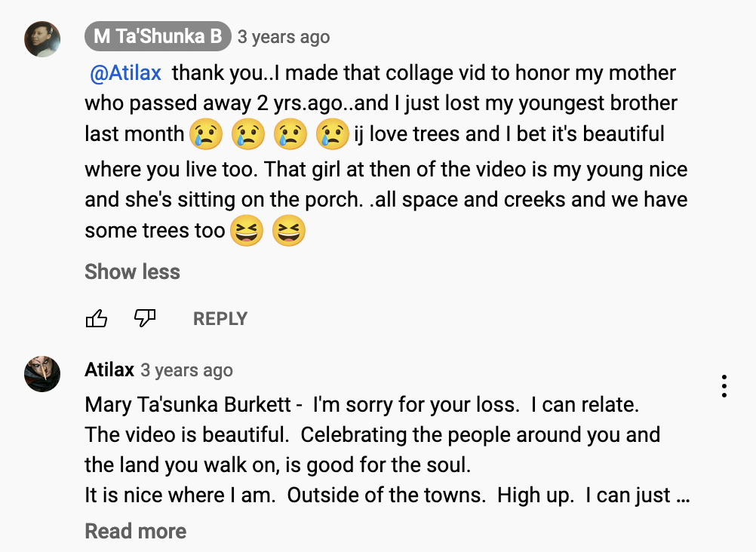Click the fourth crying emoji before "ij love trees"
Image resolution: width=756 pixels, height=552 pixels.
point(333,134)
